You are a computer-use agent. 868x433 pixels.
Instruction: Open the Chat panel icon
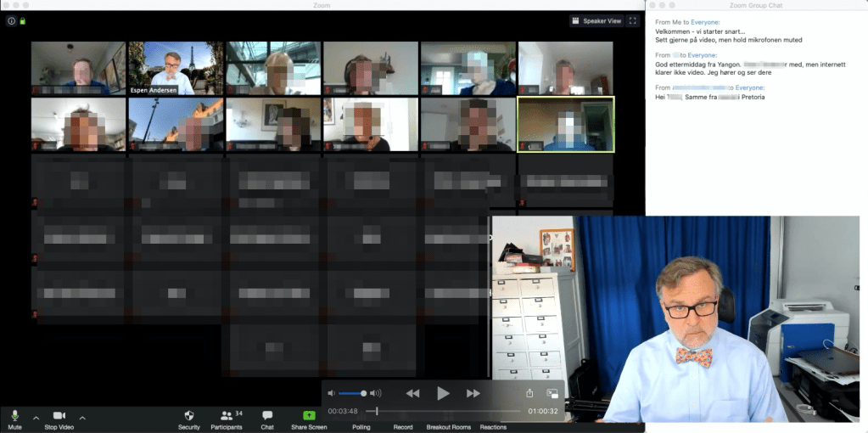click(x=267, y=416)
